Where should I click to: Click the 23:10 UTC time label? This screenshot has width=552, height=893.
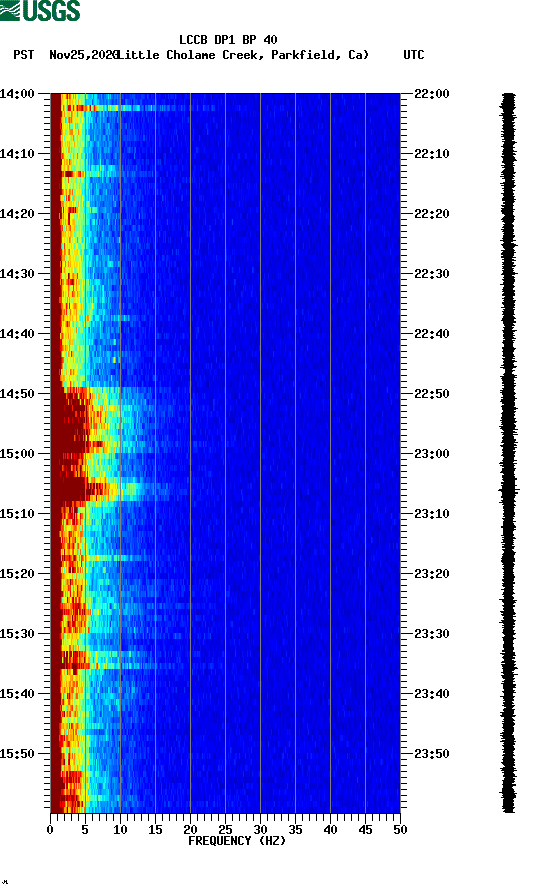click(432, 514)
